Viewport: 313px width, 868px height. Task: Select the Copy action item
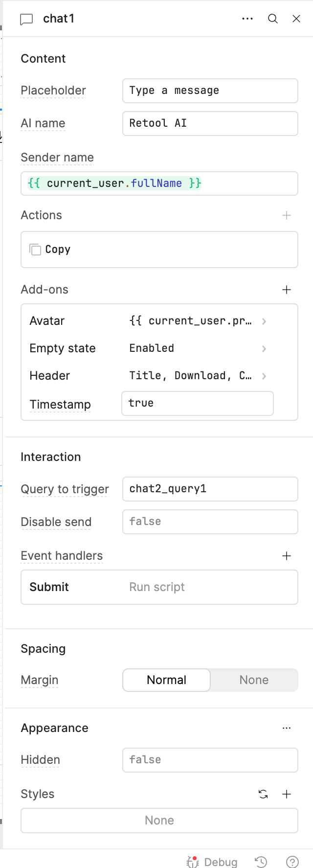coord(159,250)
